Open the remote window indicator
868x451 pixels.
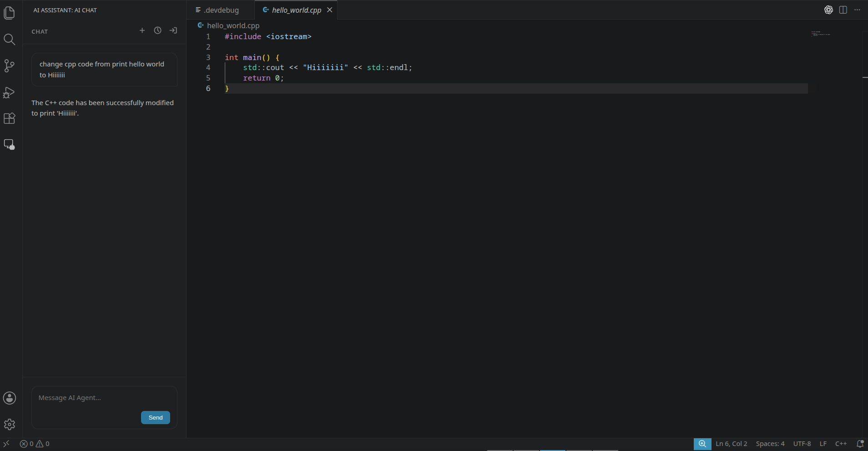tap(6, 444)
